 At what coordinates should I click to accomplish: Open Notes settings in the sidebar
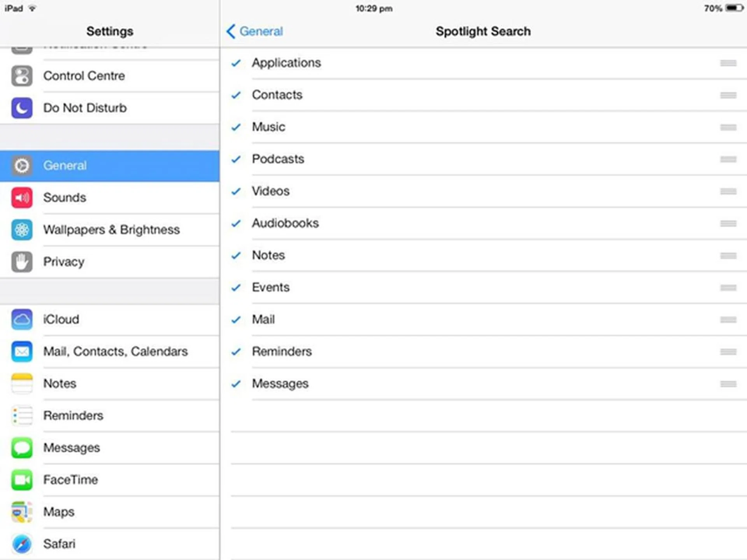(60, 383)
